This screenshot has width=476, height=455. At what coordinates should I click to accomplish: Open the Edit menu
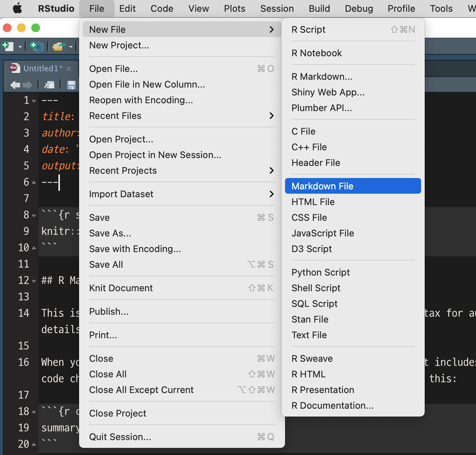pos(128,9)
